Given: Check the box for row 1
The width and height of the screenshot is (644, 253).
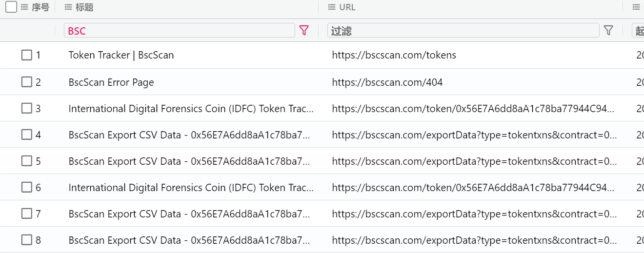Looking at the screenshot, I should click(27, 55).
